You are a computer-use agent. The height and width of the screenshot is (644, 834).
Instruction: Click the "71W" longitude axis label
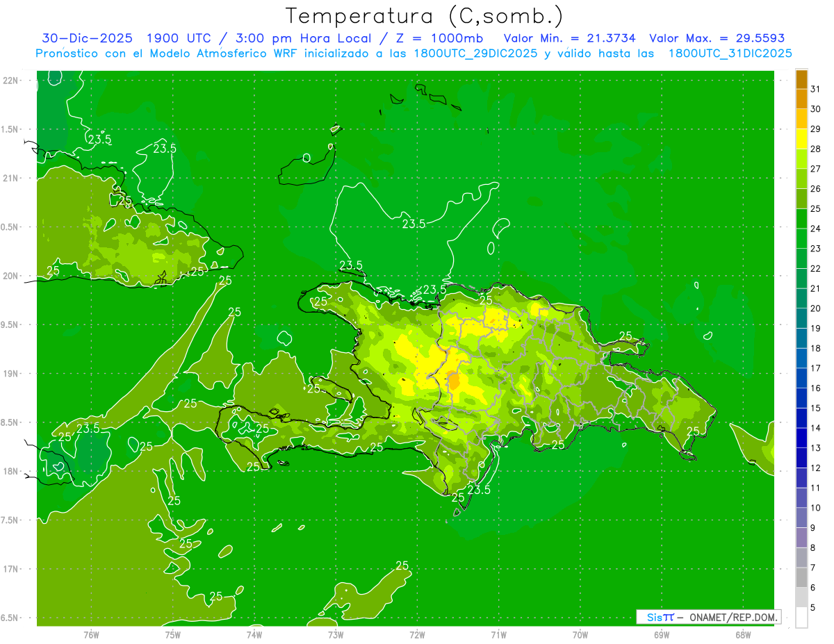[498, 634]
